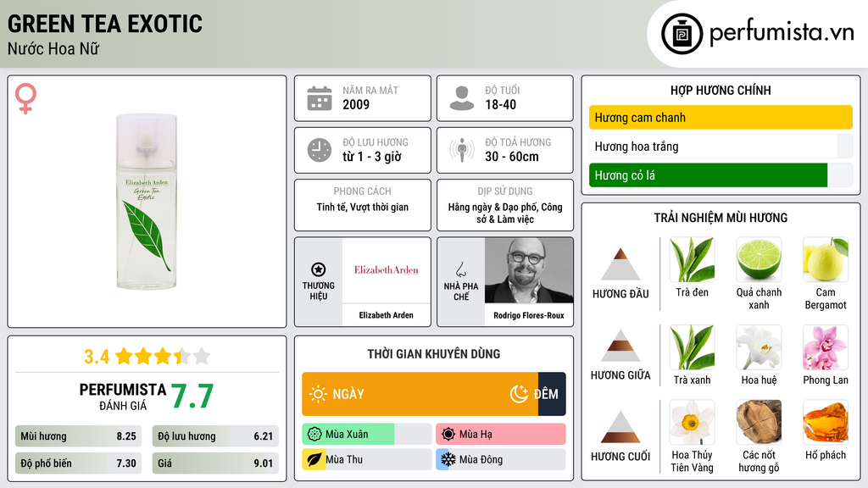Click the orange Ngày time bar
868x488 pixels.
pyautogui.click(x=420, y=394)
